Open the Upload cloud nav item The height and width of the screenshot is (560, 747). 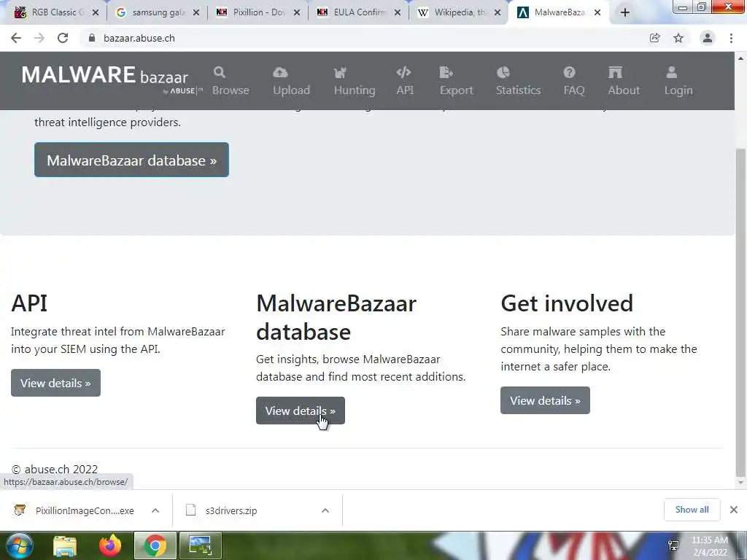(291, 81)
